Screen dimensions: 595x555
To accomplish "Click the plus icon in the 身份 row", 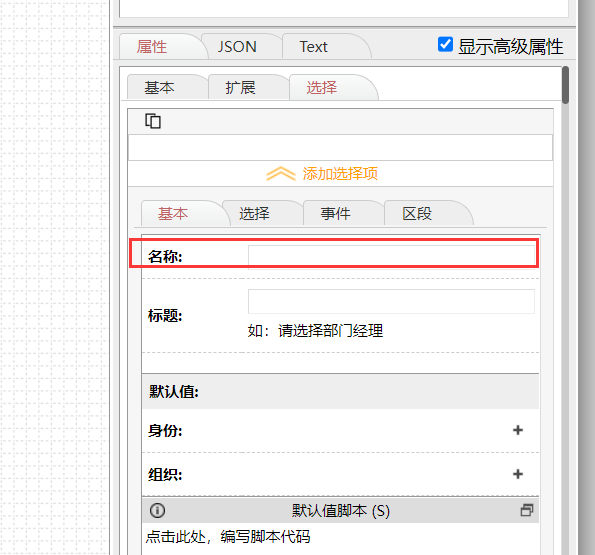I will tap(518, 430).
